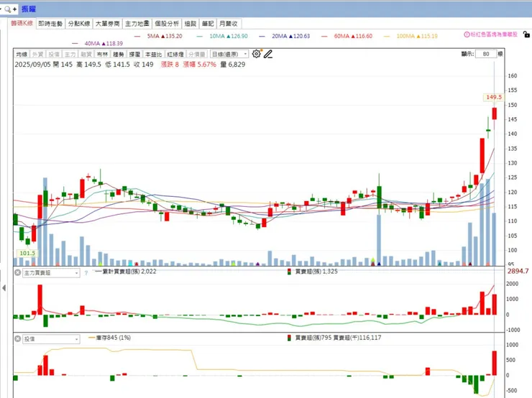Viewport: 532px width, 398px height.
Task: Toggle the 本益比 overlay button
Action: tap(154, 55)
